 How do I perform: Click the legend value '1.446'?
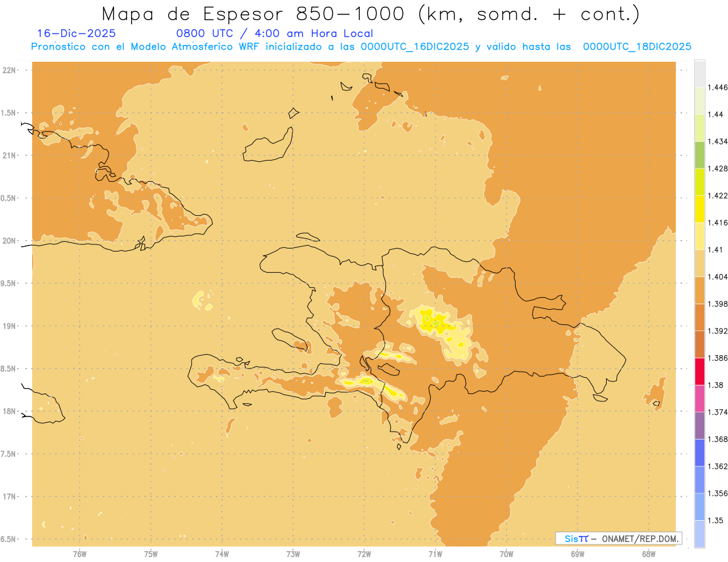[x=718, y=88]
